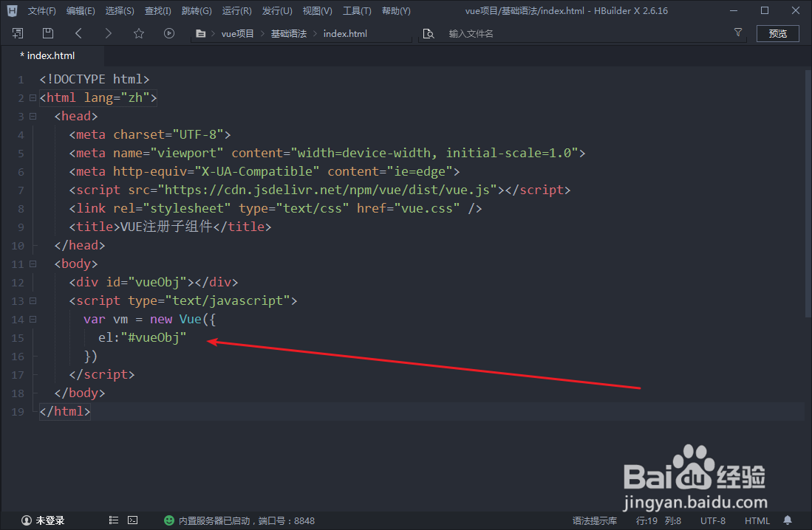
Task: Change UTF-8 encoding in status bar
Action: [x=713, y=520]
